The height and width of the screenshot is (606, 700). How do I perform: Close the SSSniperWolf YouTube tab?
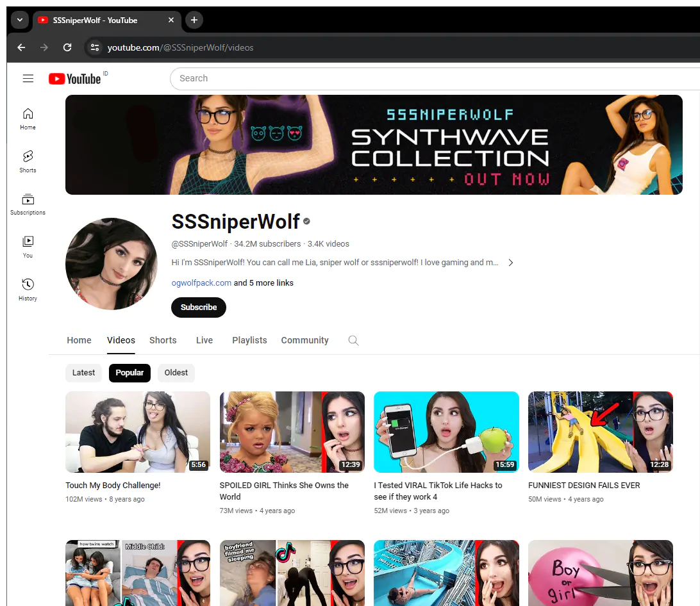coord(171,20)
